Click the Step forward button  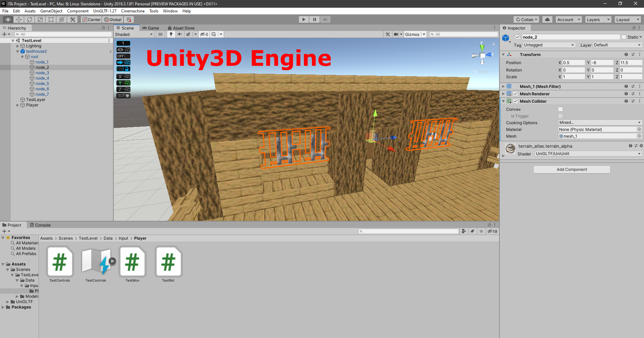tap(325, 19)
